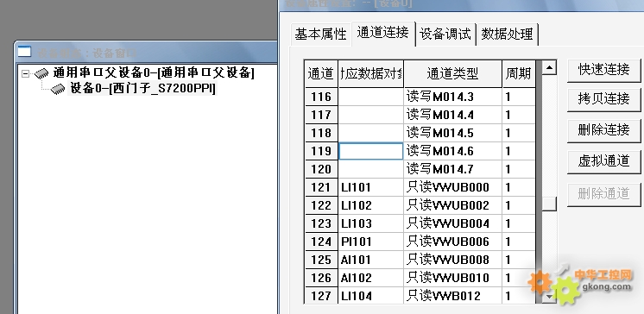Click the chip icon beside 通用串口父设备0

tap(41, 73)
